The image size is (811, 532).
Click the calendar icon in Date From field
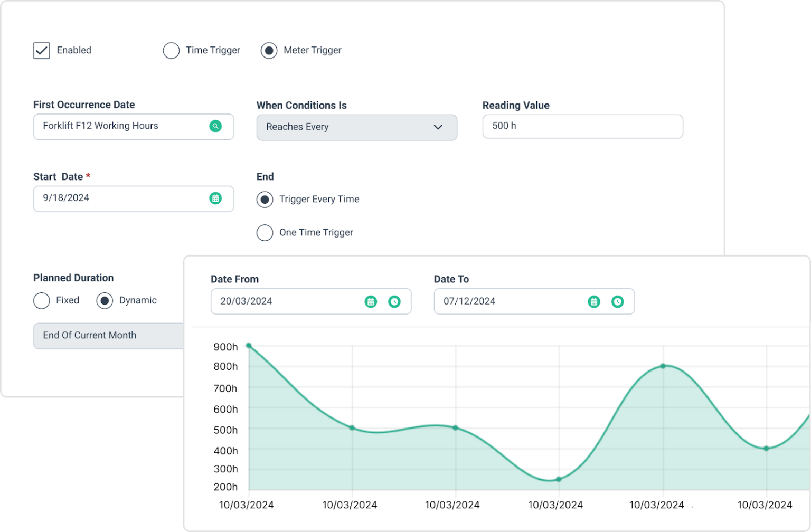(371, 301)
